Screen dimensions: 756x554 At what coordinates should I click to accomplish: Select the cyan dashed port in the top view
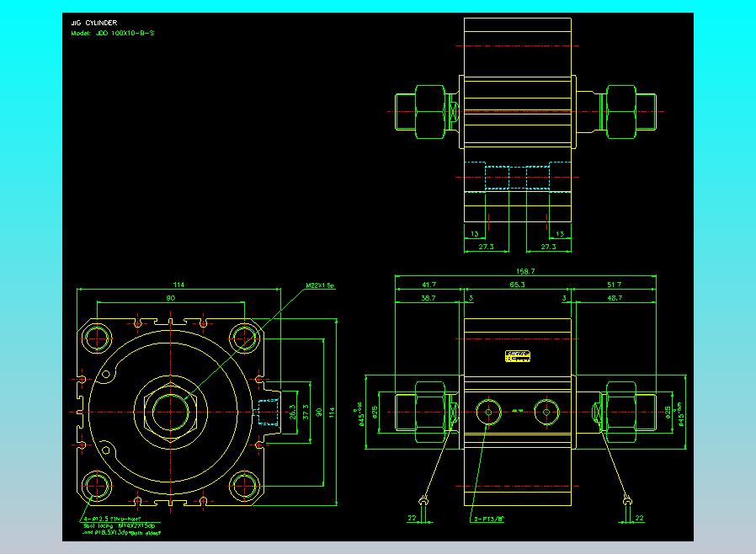(518, 178)
